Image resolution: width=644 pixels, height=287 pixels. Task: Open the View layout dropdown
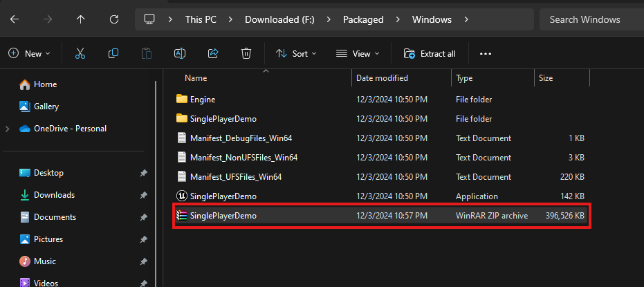point(357,53)
